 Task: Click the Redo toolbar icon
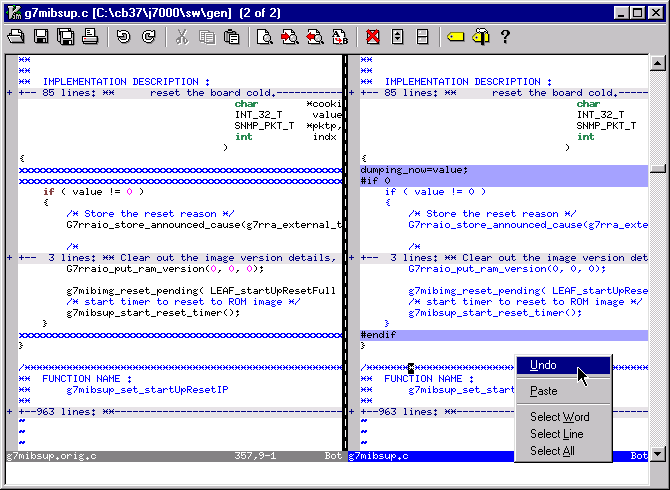point(149,37)
